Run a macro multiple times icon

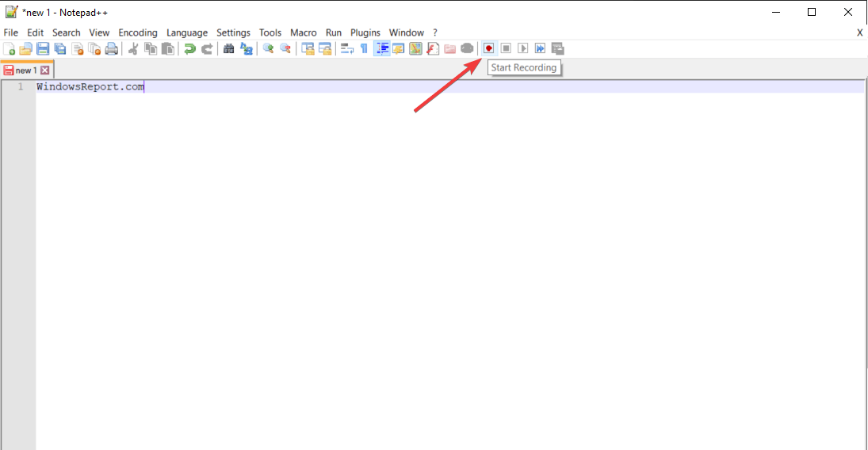click(540, 48)
